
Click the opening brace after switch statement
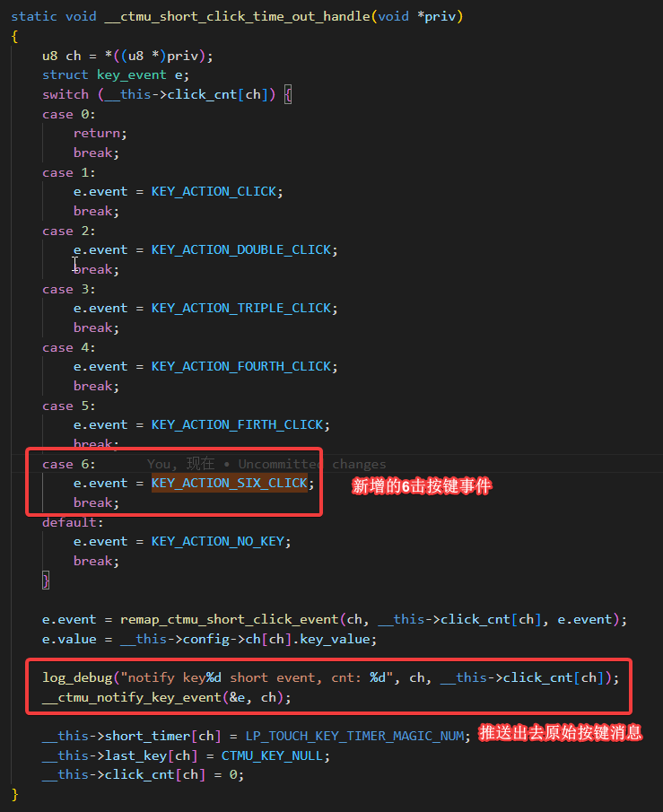pyautogui.click(x=288, y=95)
